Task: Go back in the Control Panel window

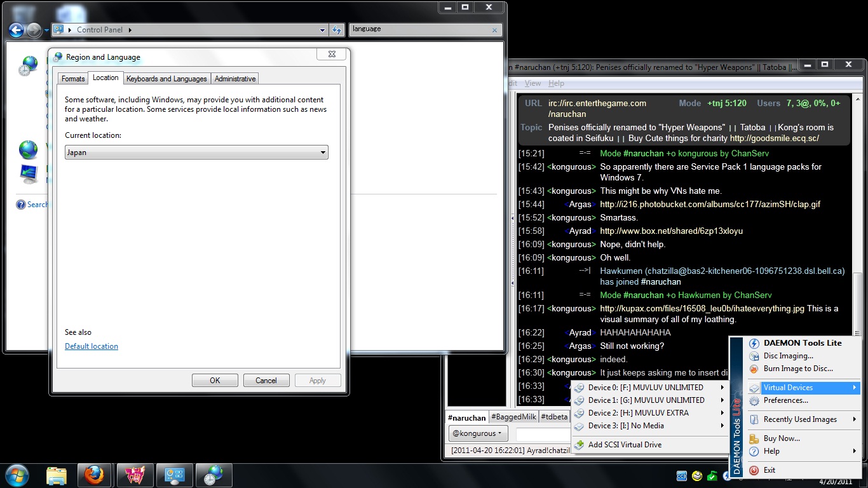Action: [17, 29]
